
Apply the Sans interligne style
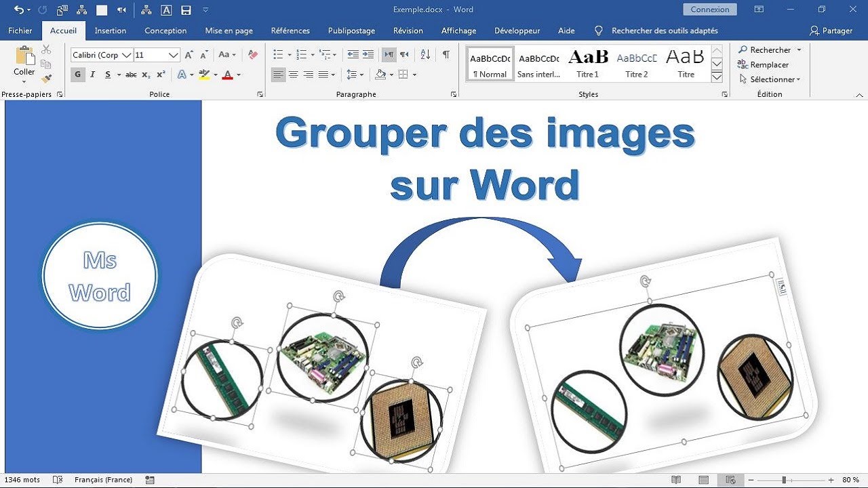[538, 64]
